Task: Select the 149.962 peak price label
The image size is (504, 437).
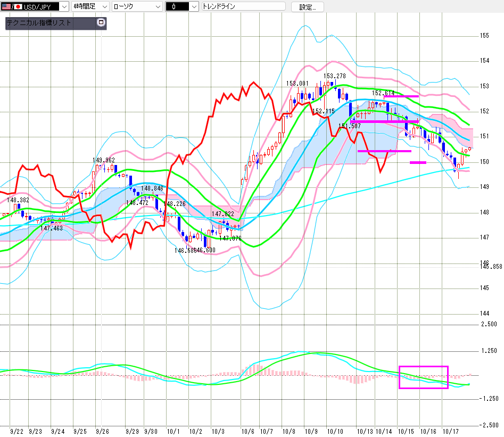Action: click(104, 160)
